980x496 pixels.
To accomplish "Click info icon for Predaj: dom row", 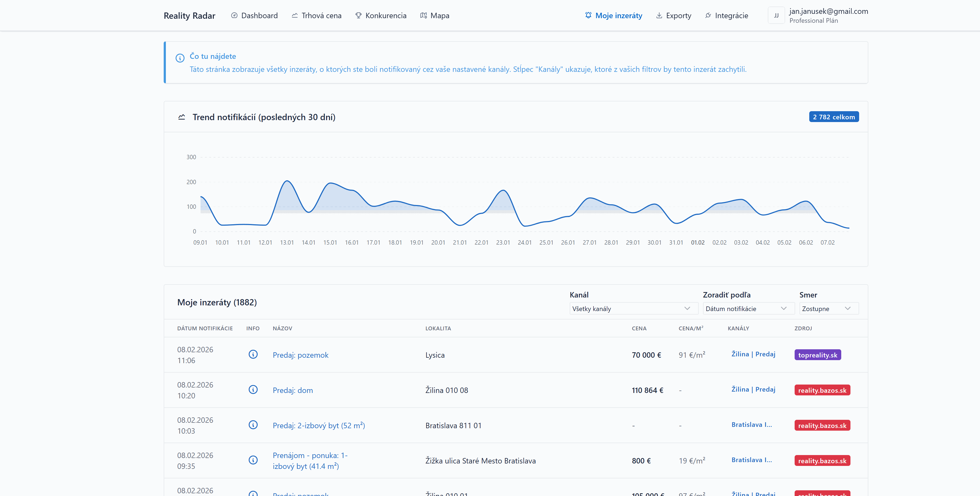I will pos(253,390).
